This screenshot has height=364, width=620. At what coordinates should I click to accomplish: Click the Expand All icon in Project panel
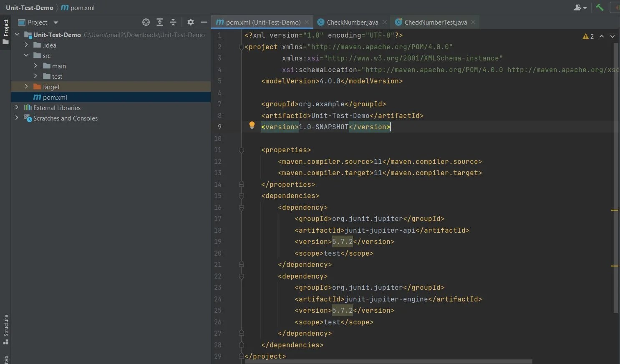[159, 23]
